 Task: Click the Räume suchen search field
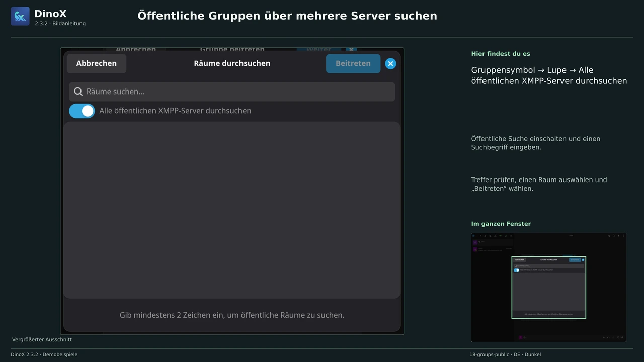pos(232,92)
